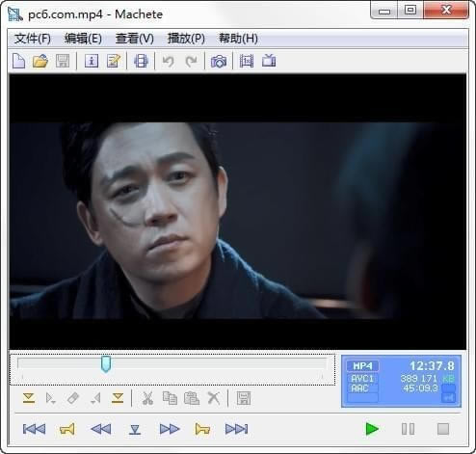
Task: Copy the selected segment
Action: click(x=170, y=398)
